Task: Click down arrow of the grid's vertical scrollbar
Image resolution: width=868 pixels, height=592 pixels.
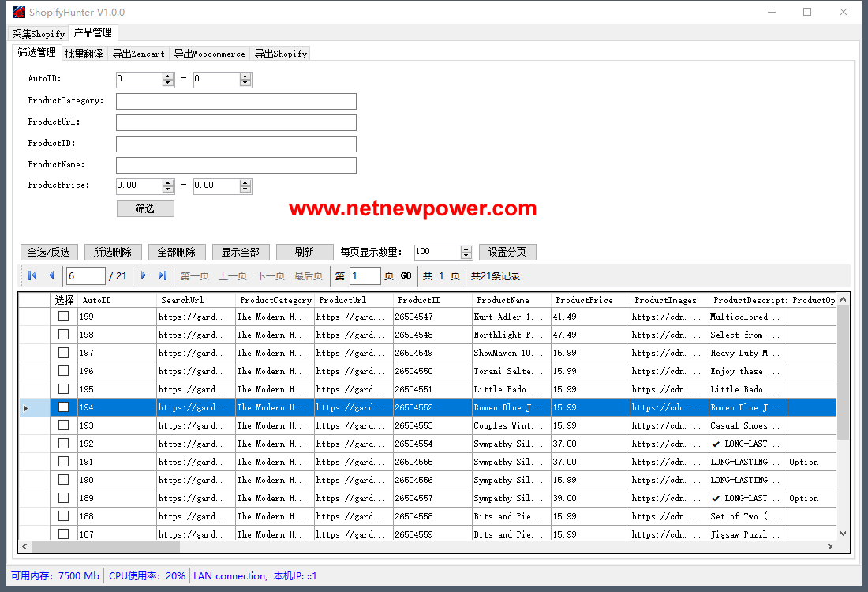Action: [x=844, y=534]
